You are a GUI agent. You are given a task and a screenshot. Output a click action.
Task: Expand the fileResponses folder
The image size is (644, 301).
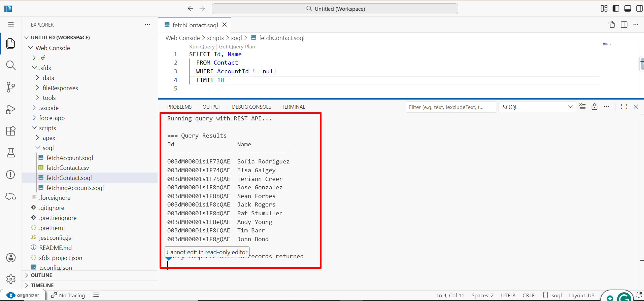(x=38, y=88)
